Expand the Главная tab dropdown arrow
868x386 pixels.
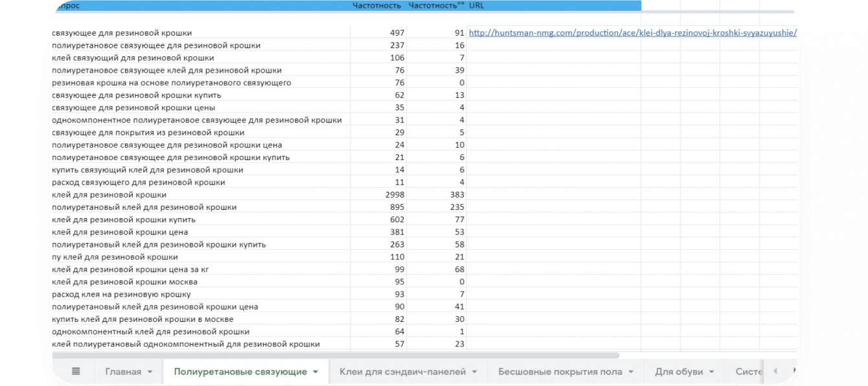click(150, 372)
